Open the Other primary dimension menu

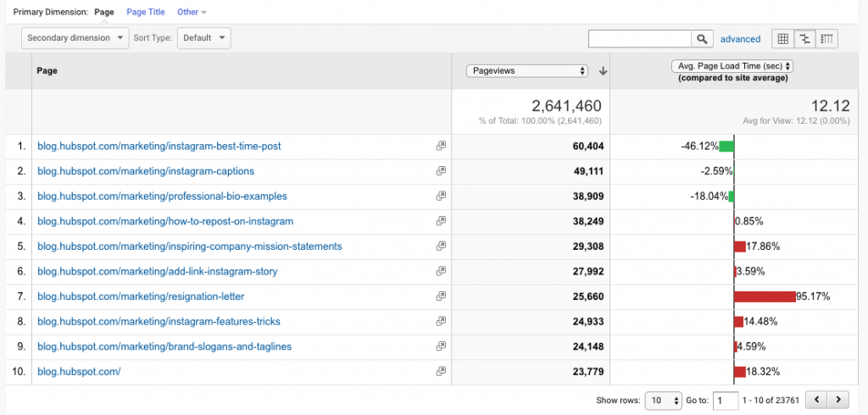pyautogui.click(x=192, y=12)
